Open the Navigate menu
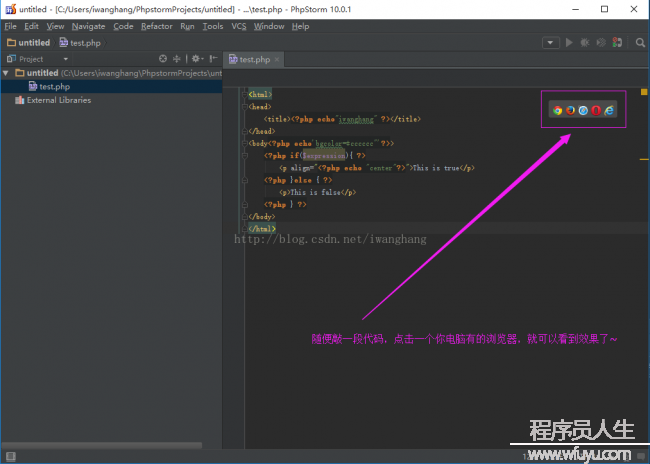This screenshot has height=464, width=650. pyautogui.click(x=88, y=26)
